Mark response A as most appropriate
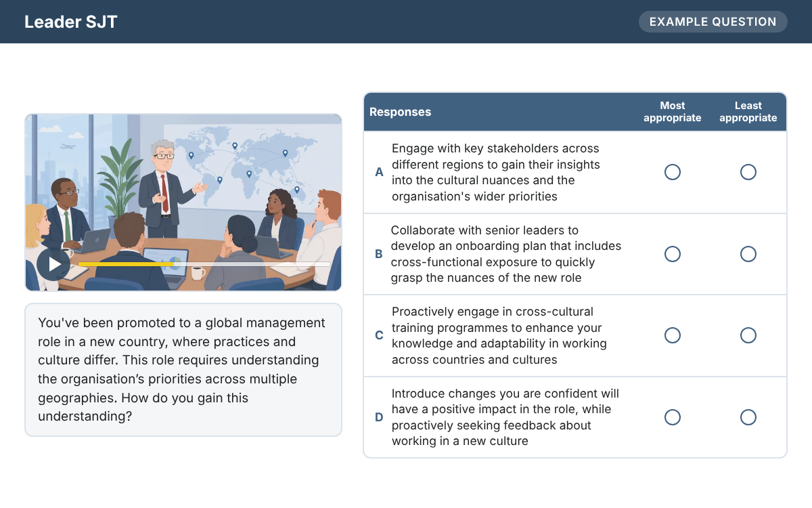Viewport: 812px width, 508px height. coord(673,172)
